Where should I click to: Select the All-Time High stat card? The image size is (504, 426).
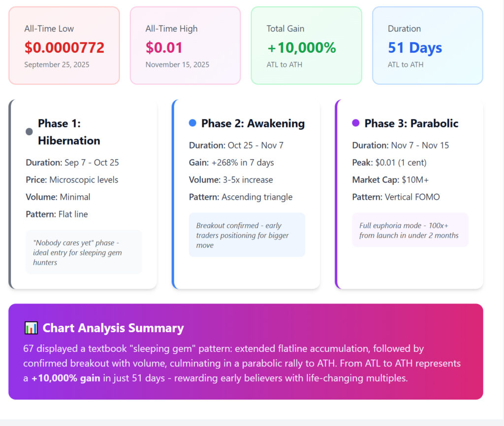pyautogui.click(x=185, y=45)
